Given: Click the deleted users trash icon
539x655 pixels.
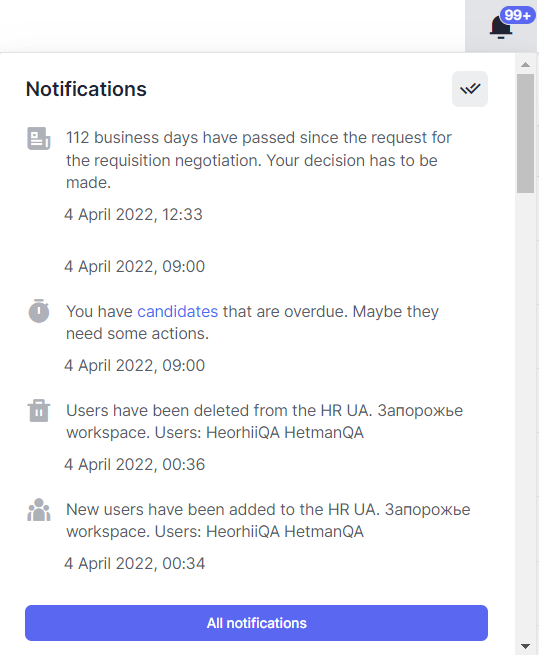Looking at the screenshot, I should (39, 411).
